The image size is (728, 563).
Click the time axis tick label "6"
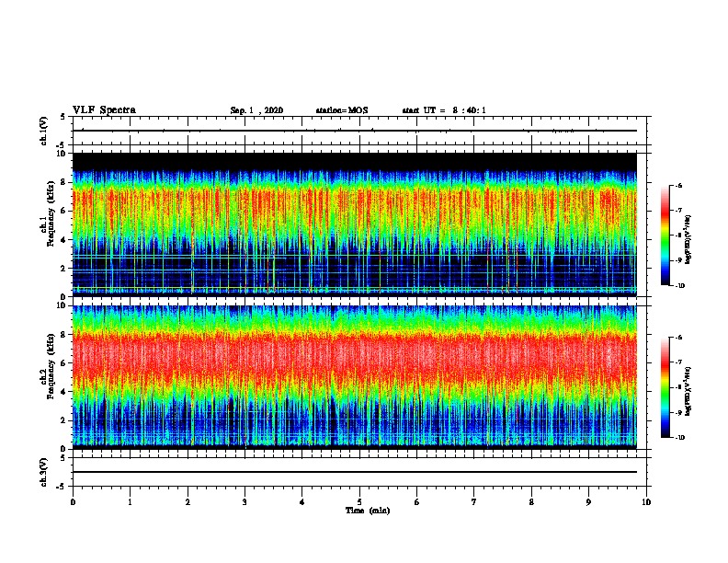(x=417, y=502)
